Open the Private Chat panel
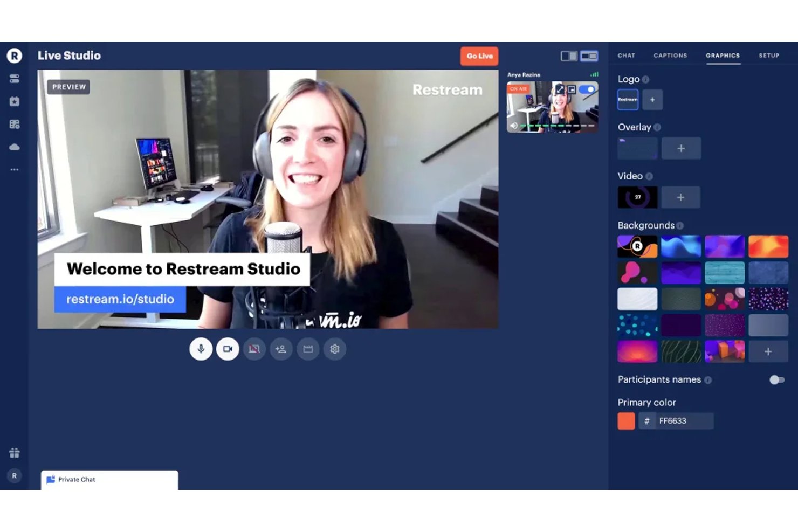Screen dimensions: 798x532 pyautogui.click(x=109, y=480)
